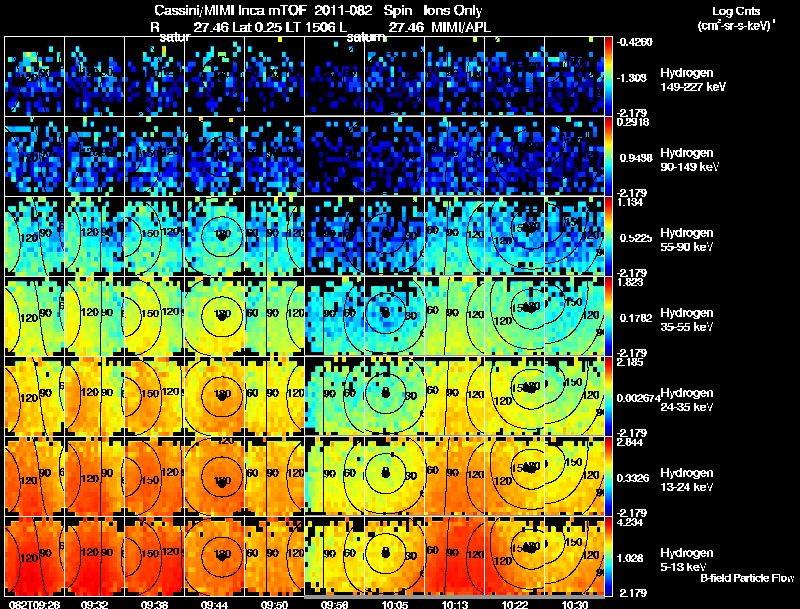Click the color bar beside Hydrogen 24-35 keV
800x609 pixels.
(608, 397)
